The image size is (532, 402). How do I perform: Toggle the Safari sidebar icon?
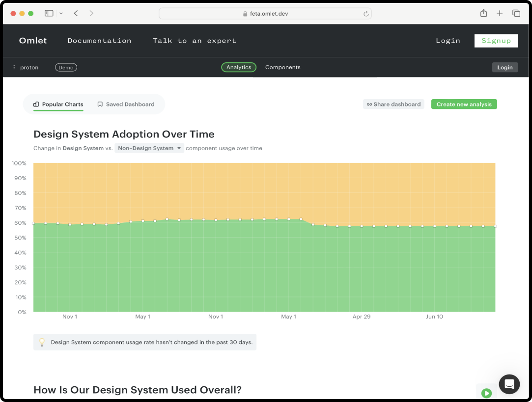pos(49,13)
